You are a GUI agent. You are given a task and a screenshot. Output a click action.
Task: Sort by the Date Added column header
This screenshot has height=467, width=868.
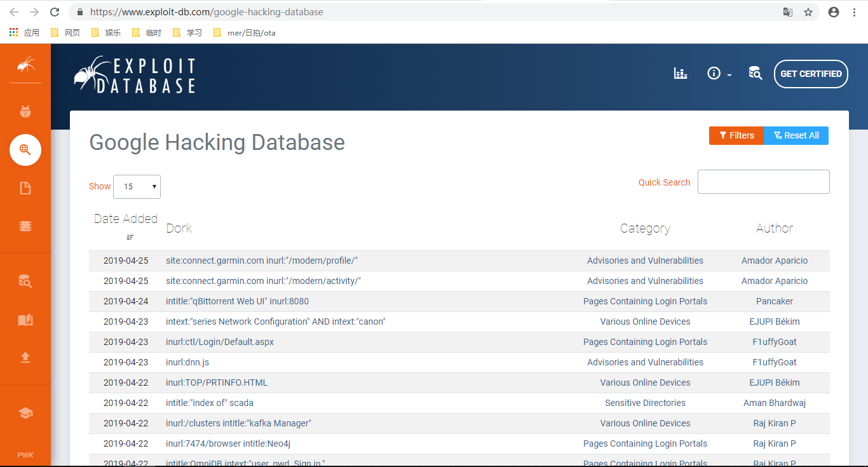click(126, 219)
